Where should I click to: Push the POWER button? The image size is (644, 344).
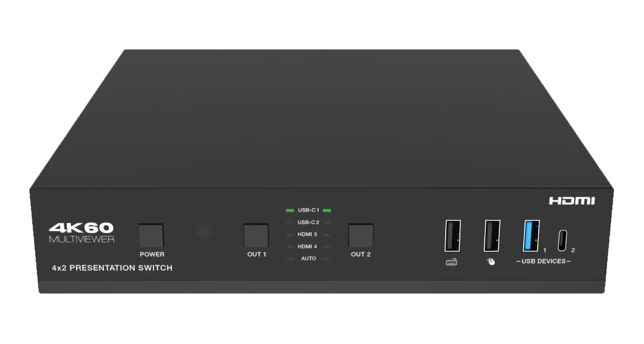(x=151, y=235)
